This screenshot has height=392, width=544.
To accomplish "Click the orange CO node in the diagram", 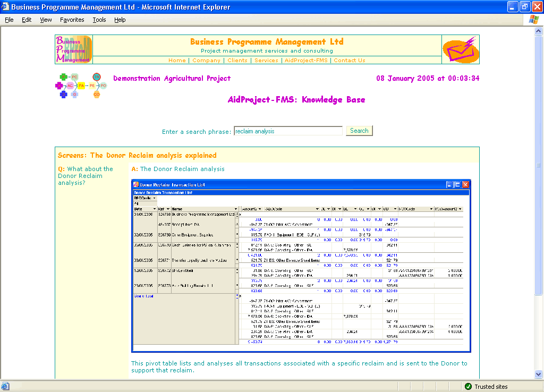I will click(97, 95).
